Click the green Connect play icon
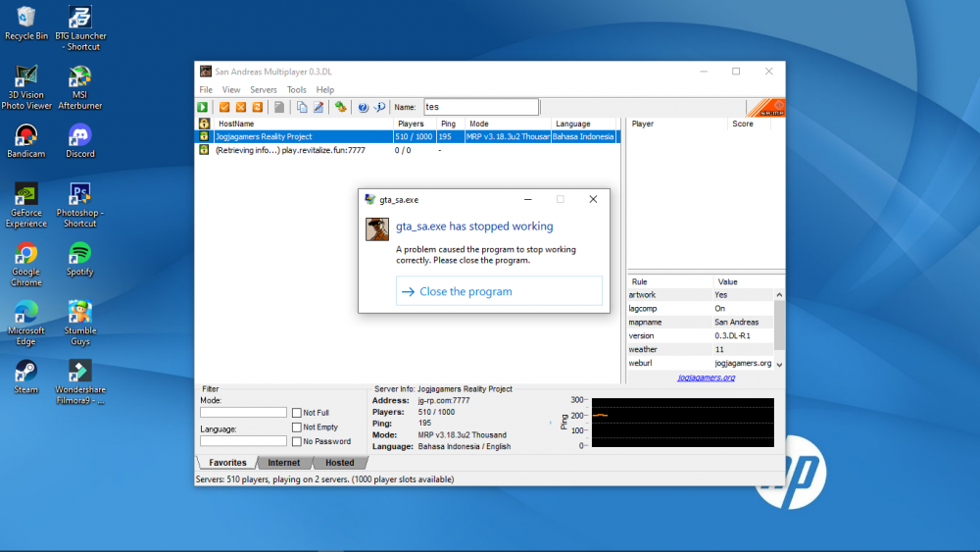The height and width of the screenshot is (552, 980). pos(203,107)
